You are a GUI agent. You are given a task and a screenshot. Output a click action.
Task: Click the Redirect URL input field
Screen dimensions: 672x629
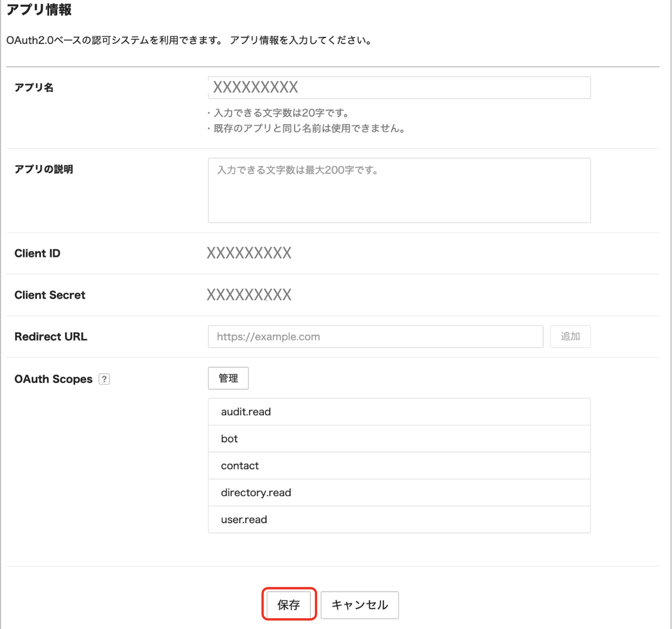pos(375,337)
